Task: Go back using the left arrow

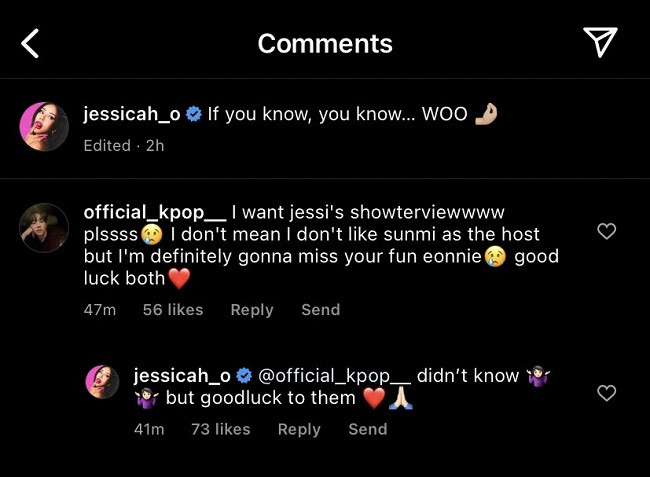Action: click(30, 43)
